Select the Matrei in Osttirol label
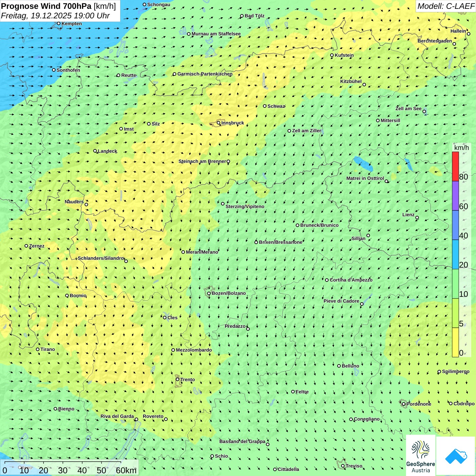Image resolution: width=476 pixels, height=476 pixels. point(365,178)
